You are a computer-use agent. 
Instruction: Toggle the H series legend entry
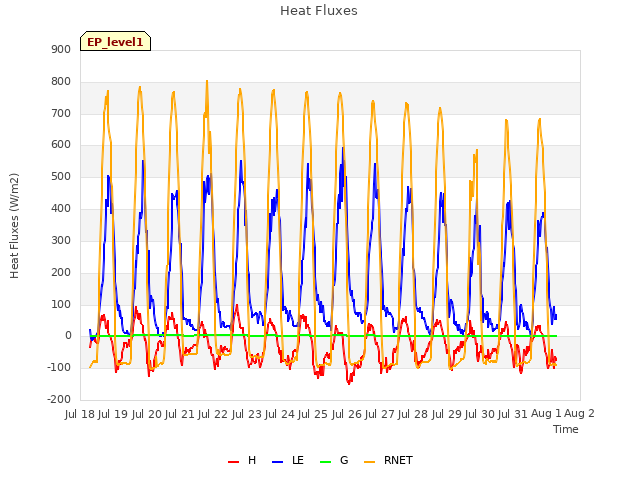pos(242,460)
